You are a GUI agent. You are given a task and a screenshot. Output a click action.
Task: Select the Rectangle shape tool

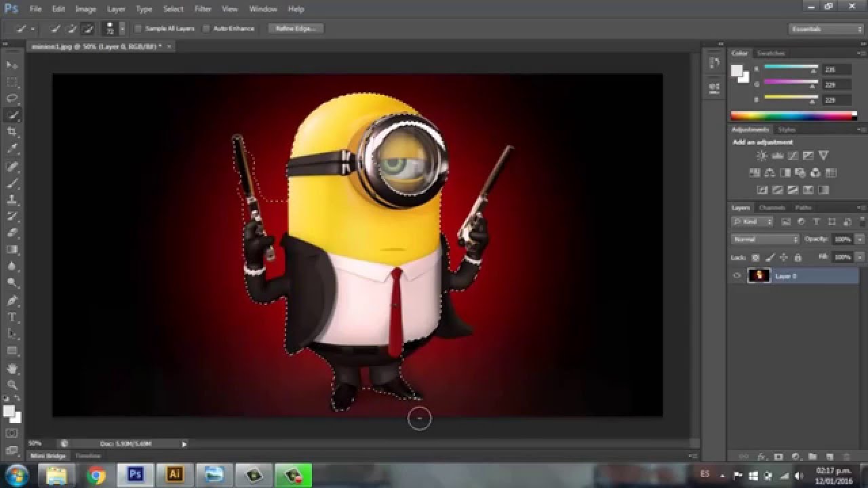(x=12, y=351)
